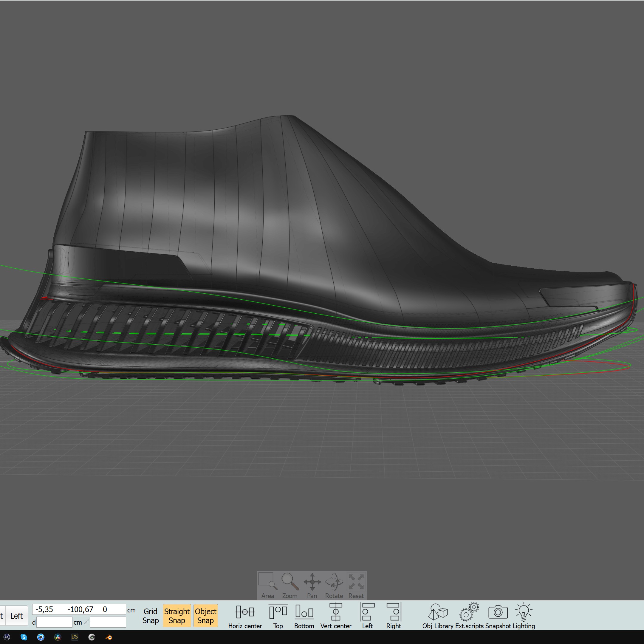The height and width of the screenshot is (644, 644).
Task: Take a Snapshot with camera icon
Action: 498,615
